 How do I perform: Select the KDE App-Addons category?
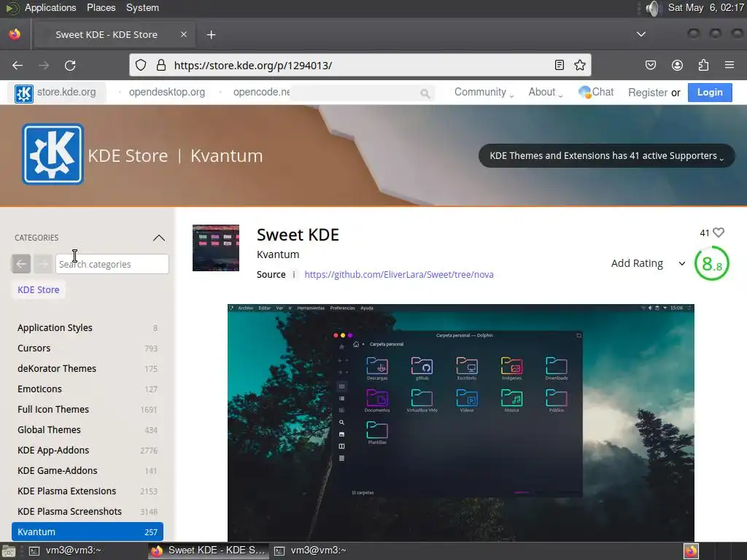pos(88,451)
